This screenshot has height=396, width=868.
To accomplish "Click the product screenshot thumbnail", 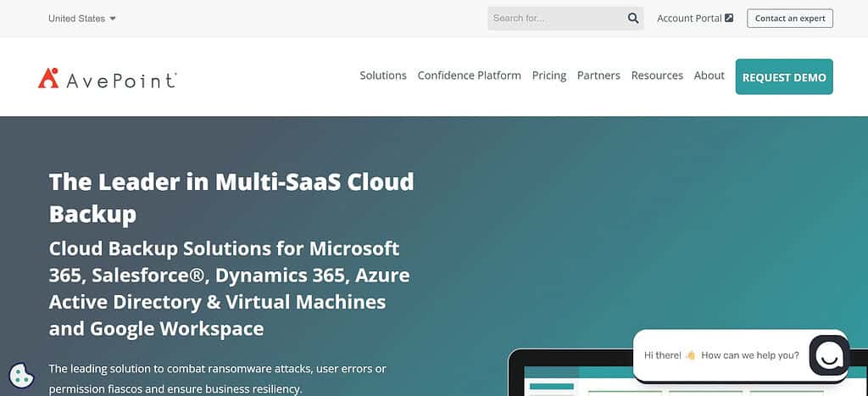I will point(687,372).
